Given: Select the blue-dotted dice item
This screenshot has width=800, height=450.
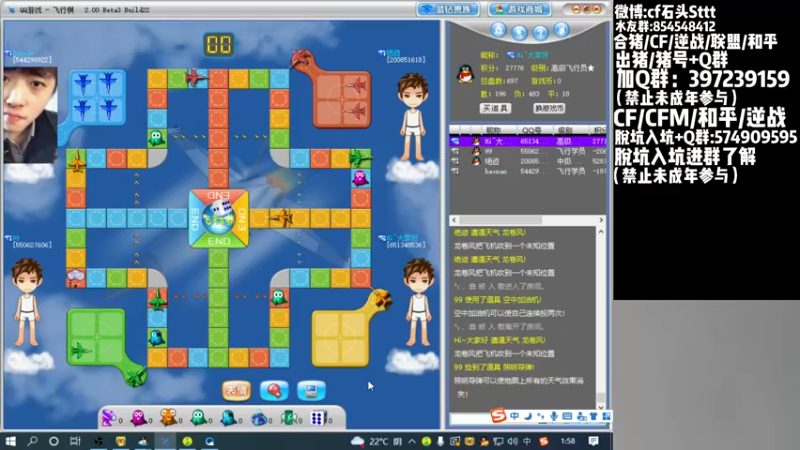Looking at the screenshot, I should click(318, 418).
